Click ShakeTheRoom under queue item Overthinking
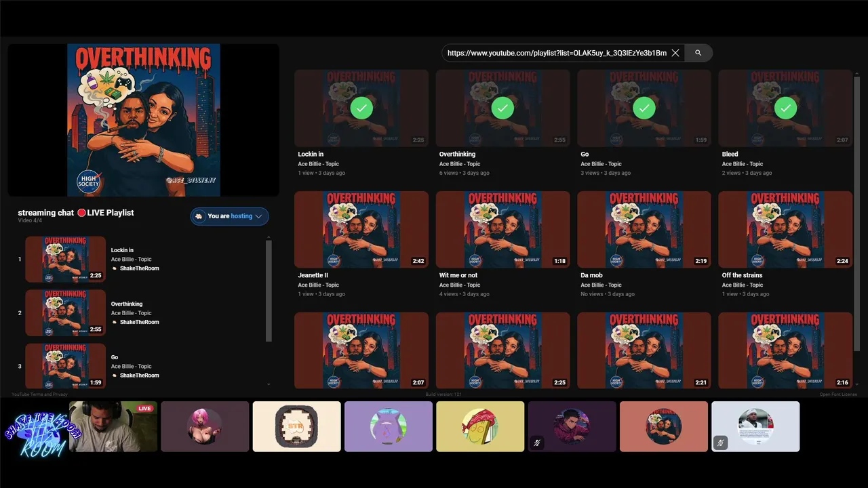The image size is (868, 488). 140,322
